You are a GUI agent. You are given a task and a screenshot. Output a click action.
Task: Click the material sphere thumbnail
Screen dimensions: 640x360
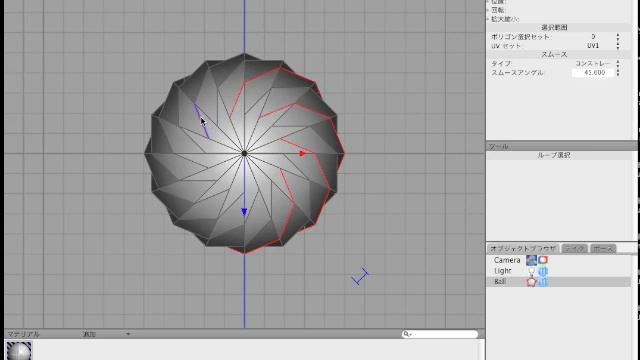(x=19, y=351)
